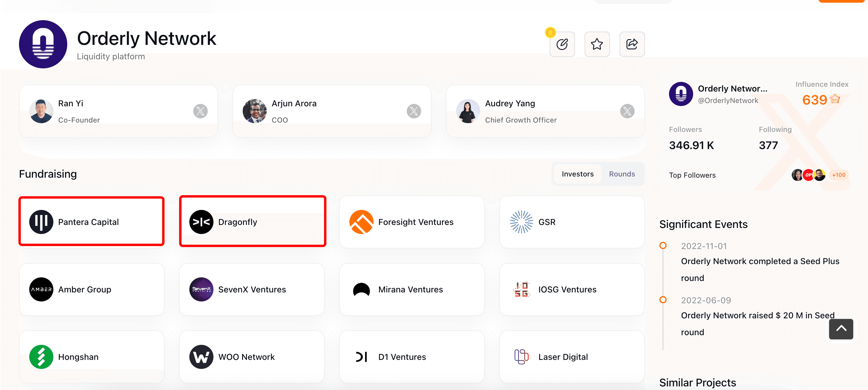Star Orderly Network as favorite
Image resolution: width=868 pixels, height=390 pixels.
[597, 44]
